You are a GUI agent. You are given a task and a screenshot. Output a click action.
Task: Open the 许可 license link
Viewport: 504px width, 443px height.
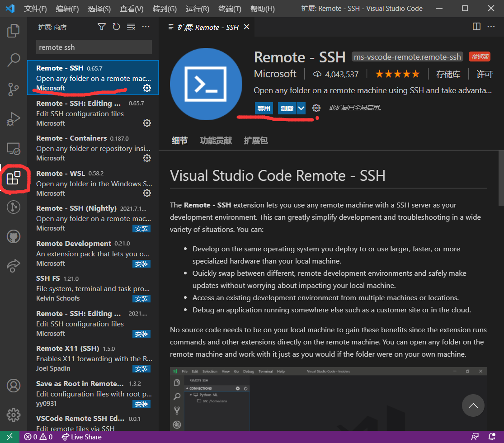tap(484, 74)
